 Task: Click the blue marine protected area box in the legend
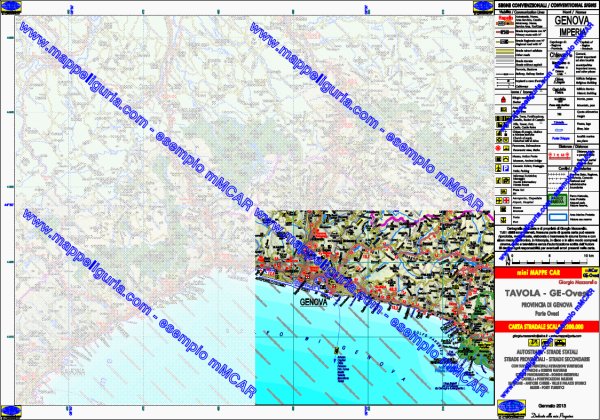[x=558, y=217]
